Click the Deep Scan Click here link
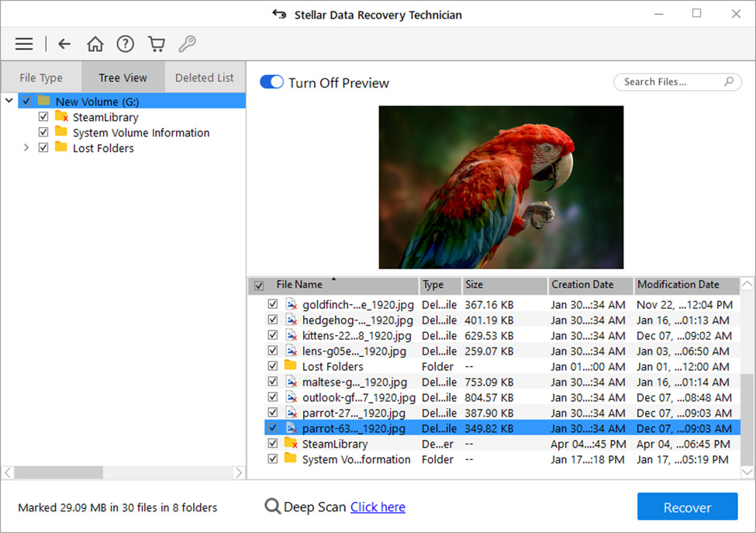The height and width of the screenshot is (533, 756). (x=378, y=507)
